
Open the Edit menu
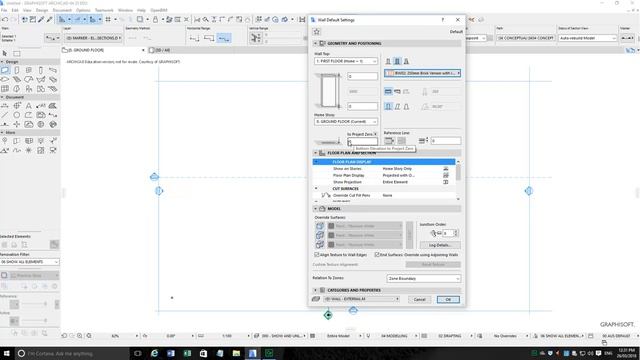pyautogui.click(x=15, y=10)
